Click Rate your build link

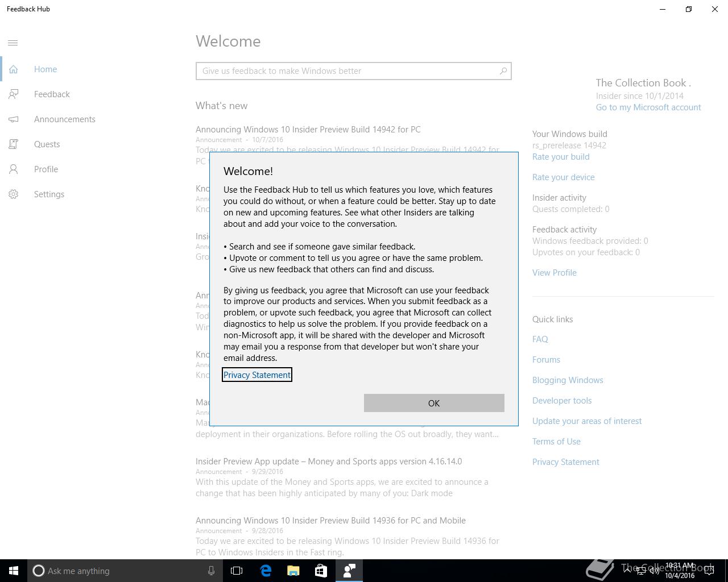[x=561, y=157]
